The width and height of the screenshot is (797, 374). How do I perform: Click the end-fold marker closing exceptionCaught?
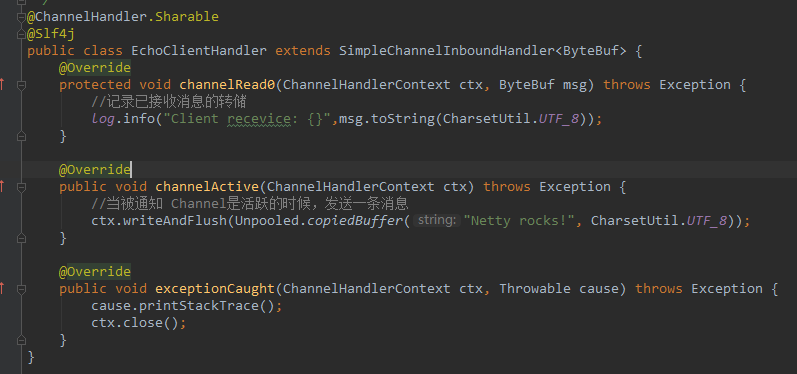pos(21,340)
